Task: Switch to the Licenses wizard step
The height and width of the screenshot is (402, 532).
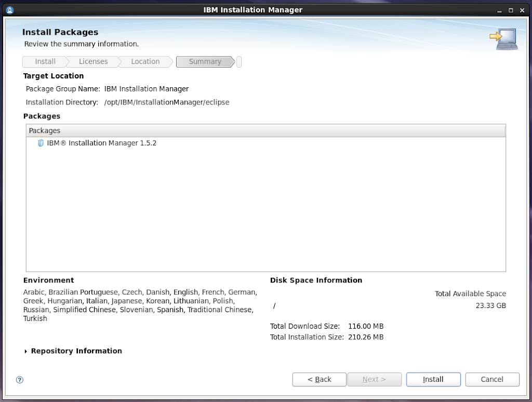Action: (x=94, y=62)
